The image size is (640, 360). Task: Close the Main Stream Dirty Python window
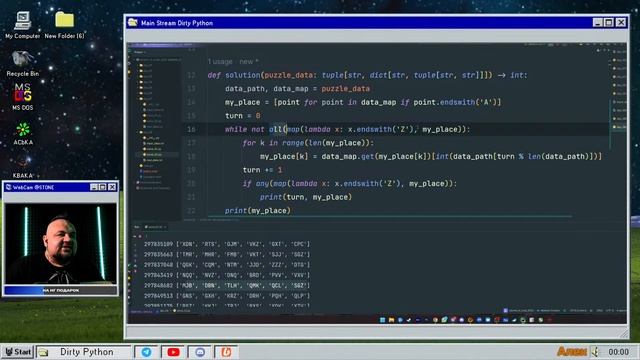click(x=621, y=22)
